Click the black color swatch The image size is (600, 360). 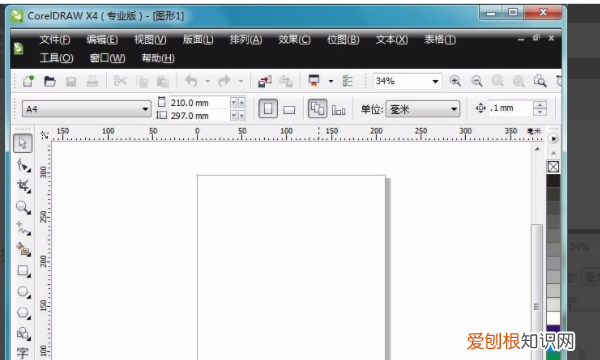click(553, 181)
